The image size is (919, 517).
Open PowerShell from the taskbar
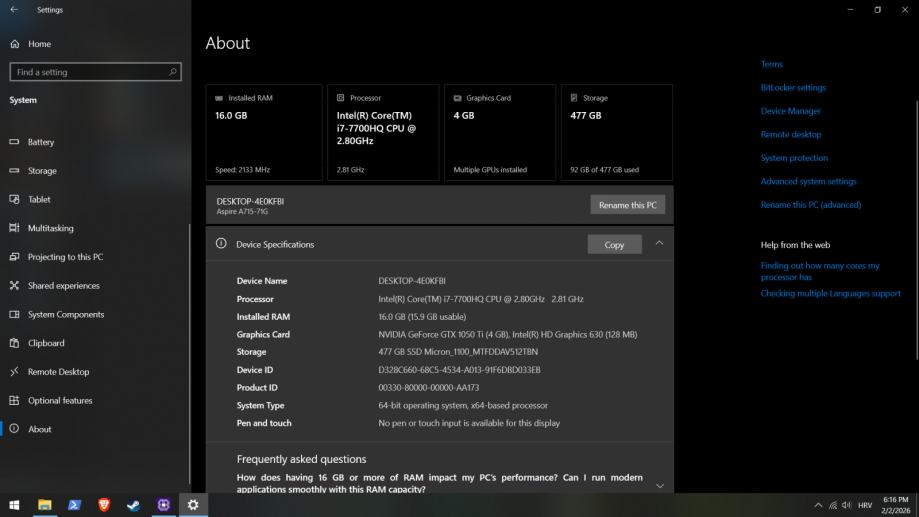pos(74,505)
